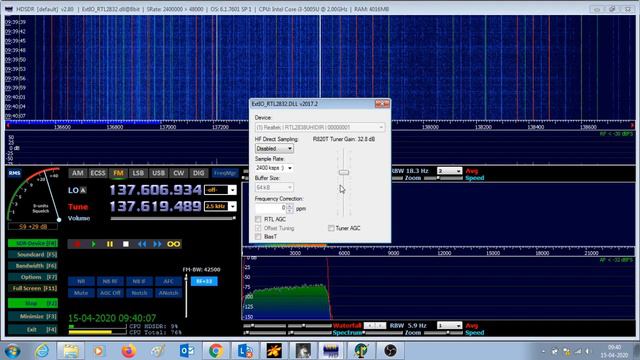
Task: Select DIG demodulation mode
Action: 198,173
